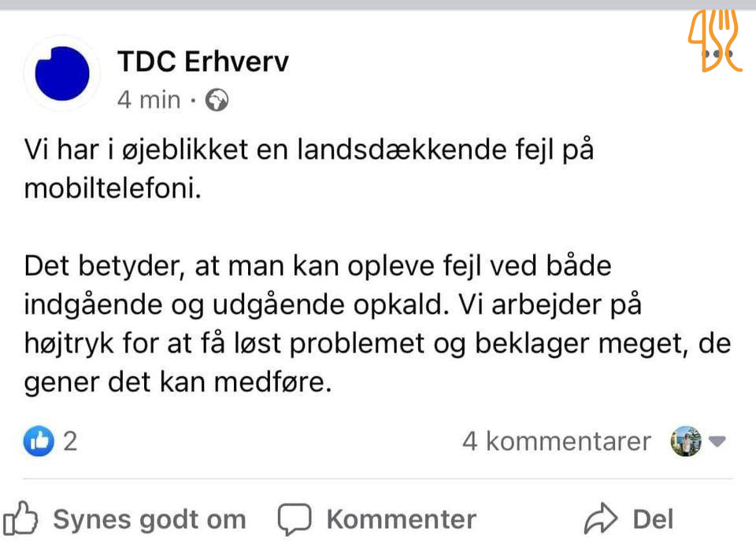Click the share arrow icon

pyautogui.click(x=600, y=519)
